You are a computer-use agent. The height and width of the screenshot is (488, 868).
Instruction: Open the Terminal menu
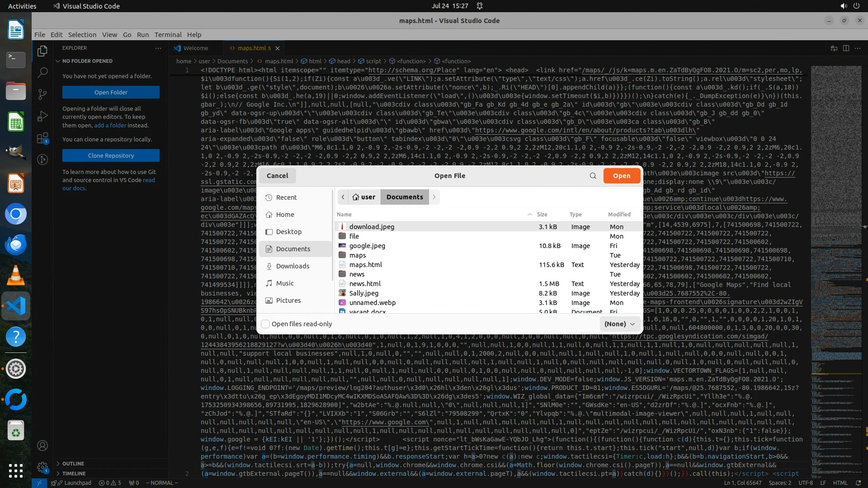click(168, 35)
